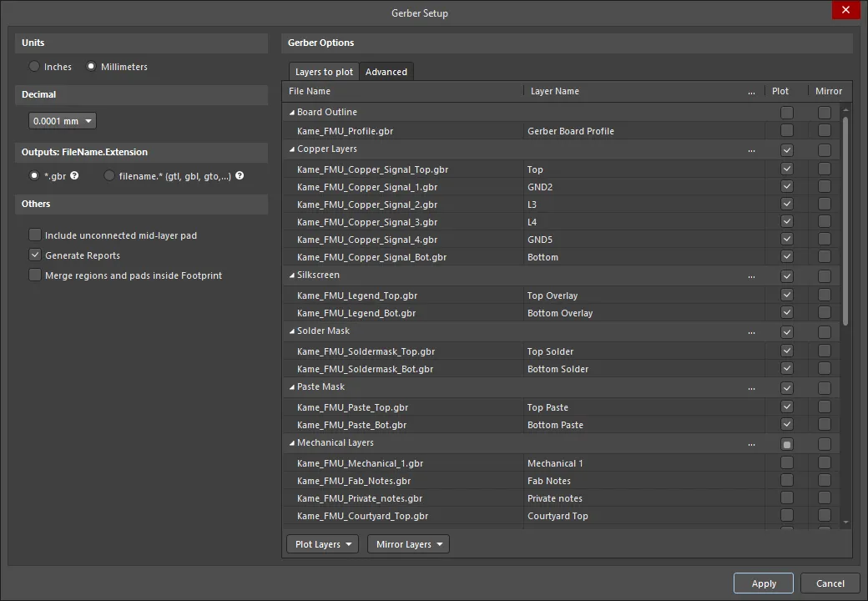This screenshot has height=601, width=868.
Task: Select Millimeters units radio button
Action: tap(91, 67)
